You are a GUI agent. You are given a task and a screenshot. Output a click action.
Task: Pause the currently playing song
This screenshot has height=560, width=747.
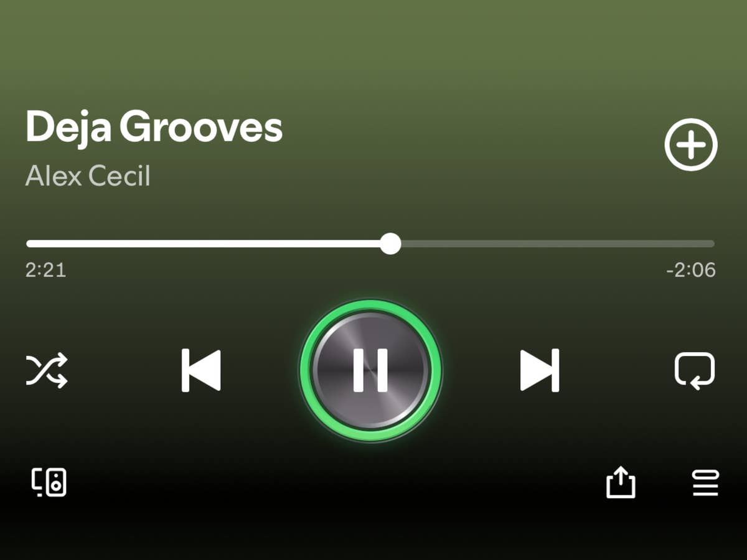coord(370,370)
